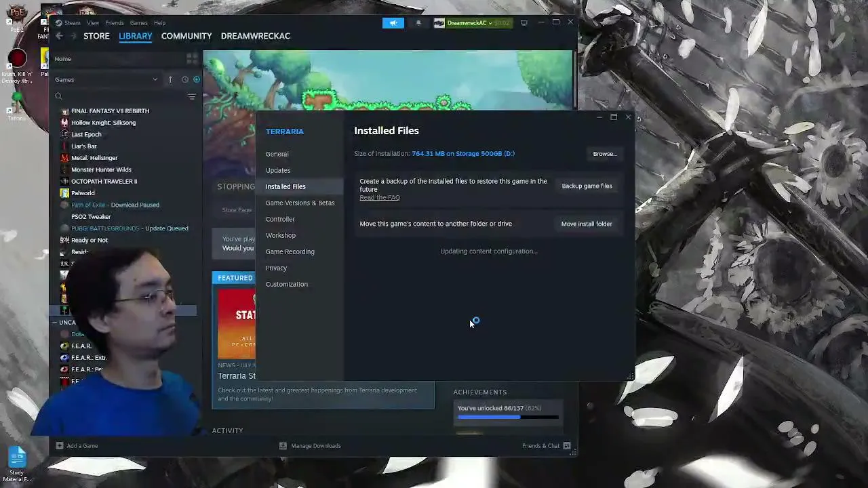Open the Games menu

pos(138,23)
